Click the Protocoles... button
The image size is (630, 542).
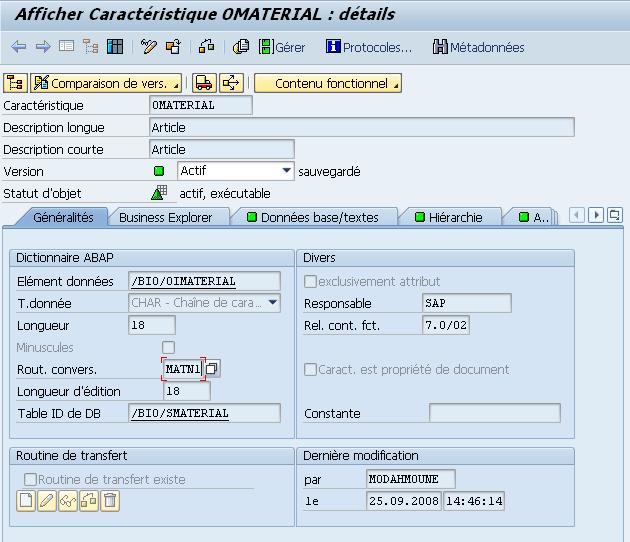(x=369, y=47)
